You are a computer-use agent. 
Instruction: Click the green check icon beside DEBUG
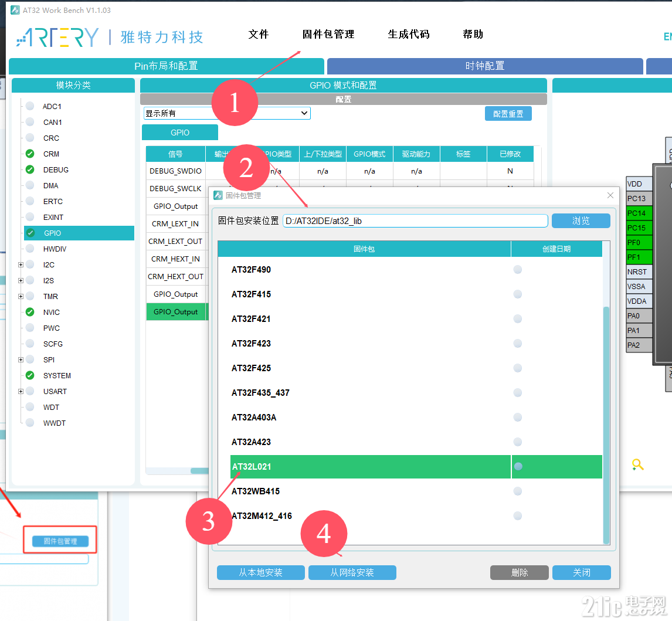tap(30, 169)
